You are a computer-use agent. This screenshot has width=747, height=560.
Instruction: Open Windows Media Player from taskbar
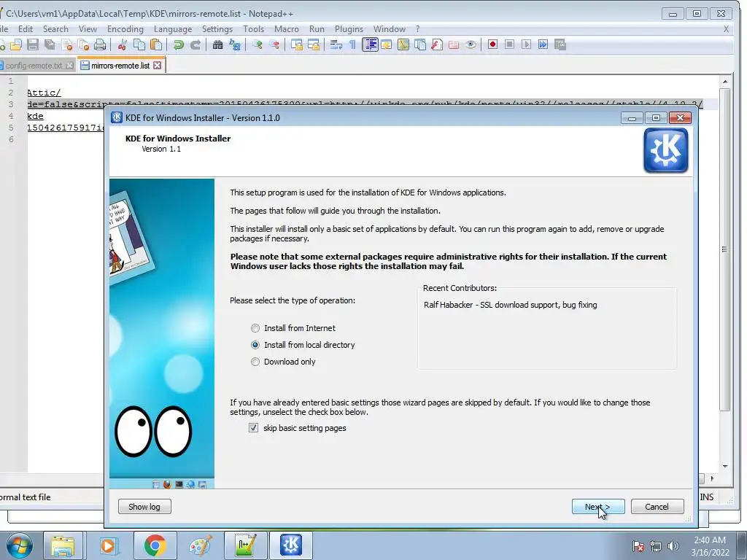tap(108, 545)
